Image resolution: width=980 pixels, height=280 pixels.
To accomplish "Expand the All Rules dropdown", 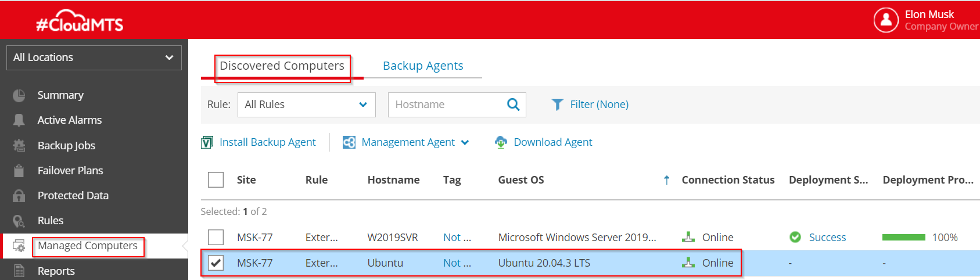I will (x=306, y=105).
